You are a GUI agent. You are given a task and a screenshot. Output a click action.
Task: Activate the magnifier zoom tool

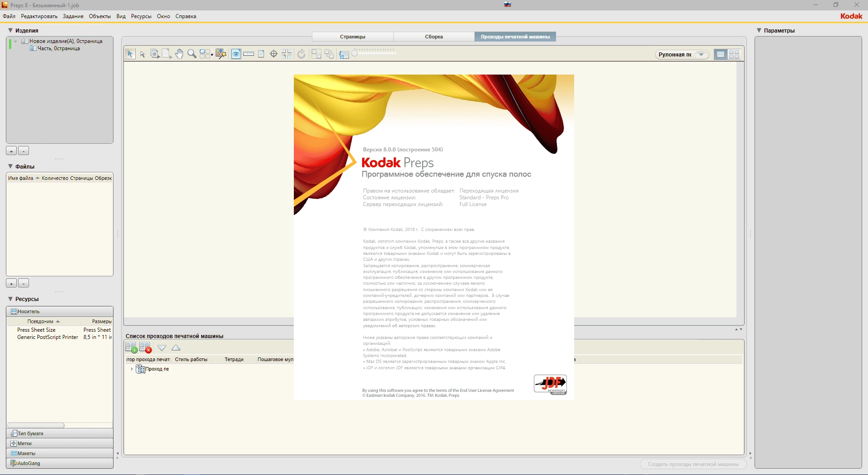point(192,54)
